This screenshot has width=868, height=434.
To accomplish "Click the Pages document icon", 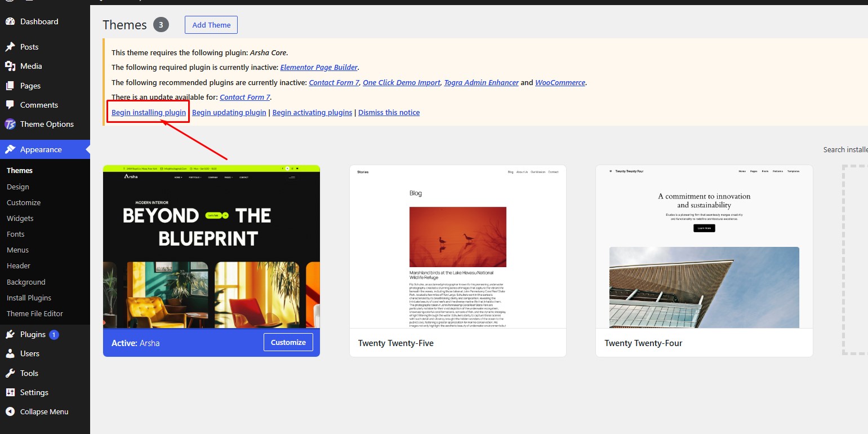I will click(x=10, y=86).
